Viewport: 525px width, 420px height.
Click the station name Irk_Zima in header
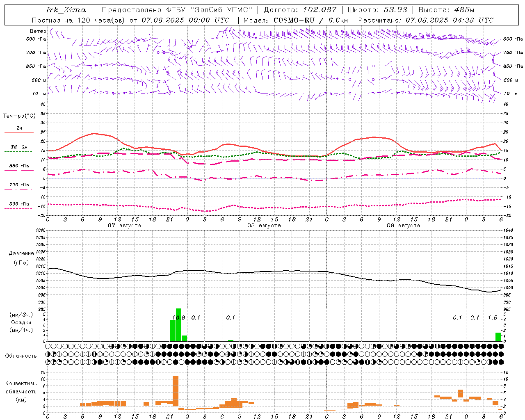(66, 10)
